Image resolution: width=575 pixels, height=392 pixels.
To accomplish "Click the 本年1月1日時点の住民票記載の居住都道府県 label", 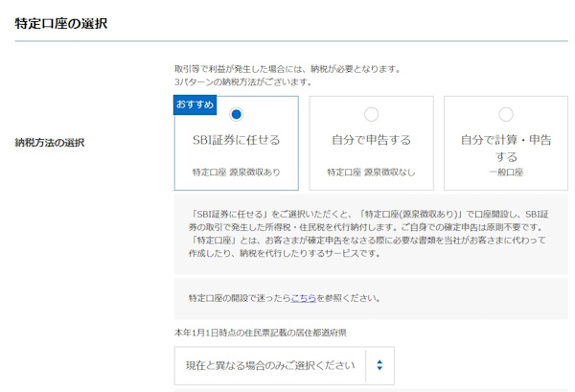I will (x=260, y=333).
